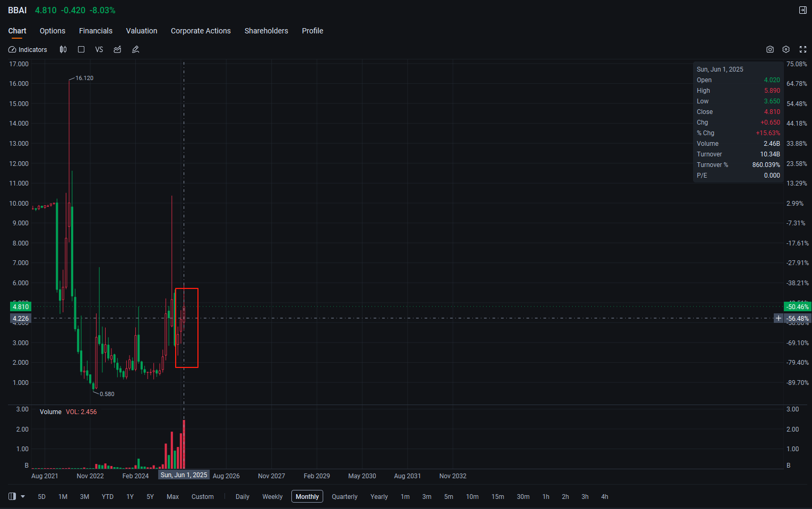Collapse the side panel using top-right icon
The height and width of the screenshot is (509, 812).
[x=803, y=10]
